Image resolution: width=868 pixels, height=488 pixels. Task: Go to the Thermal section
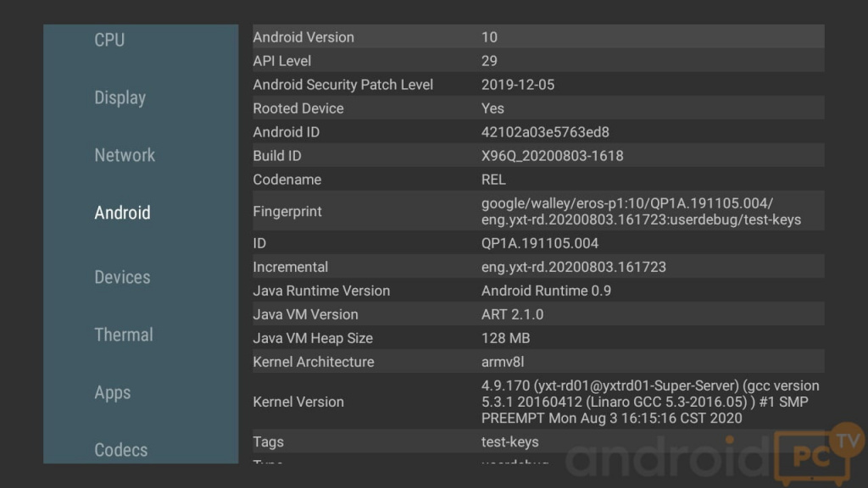click(124, 335)
